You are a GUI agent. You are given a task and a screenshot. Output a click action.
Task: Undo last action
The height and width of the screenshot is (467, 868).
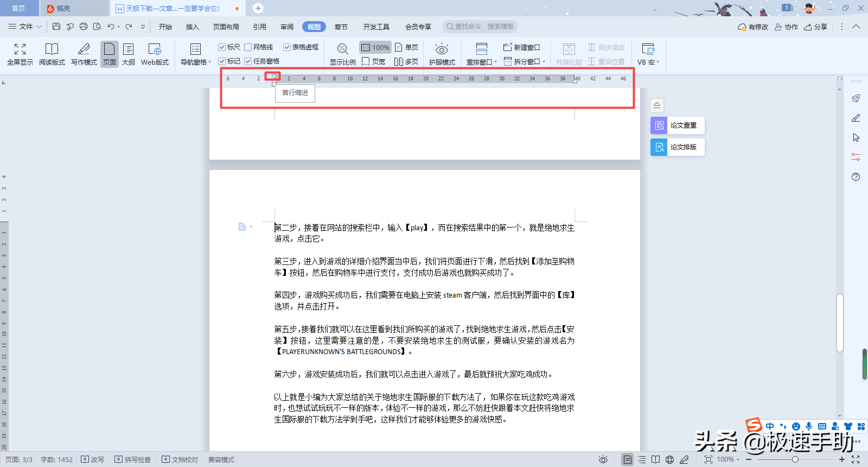pyautogui.click(x=111, y=27)
